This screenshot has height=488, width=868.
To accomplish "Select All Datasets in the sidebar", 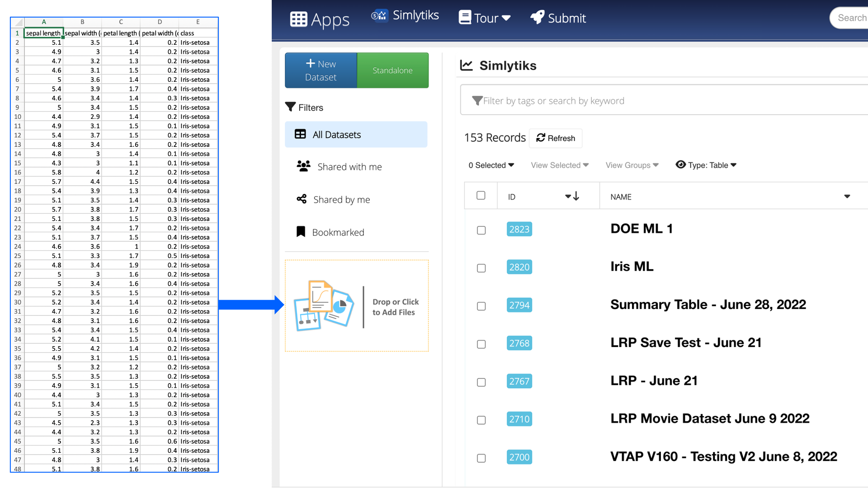I will pos(356,134).
